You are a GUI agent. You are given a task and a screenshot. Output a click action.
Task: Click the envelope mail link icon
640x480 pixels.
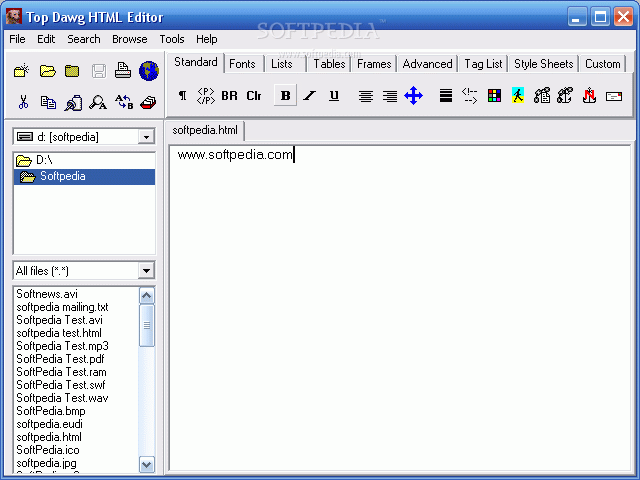[x=613, y=96]
